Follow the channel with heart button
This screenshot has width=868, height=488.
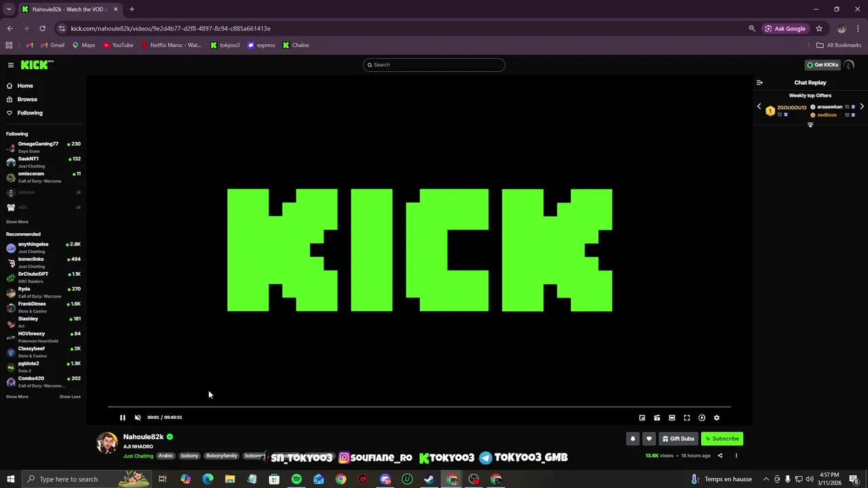(649, 439)
